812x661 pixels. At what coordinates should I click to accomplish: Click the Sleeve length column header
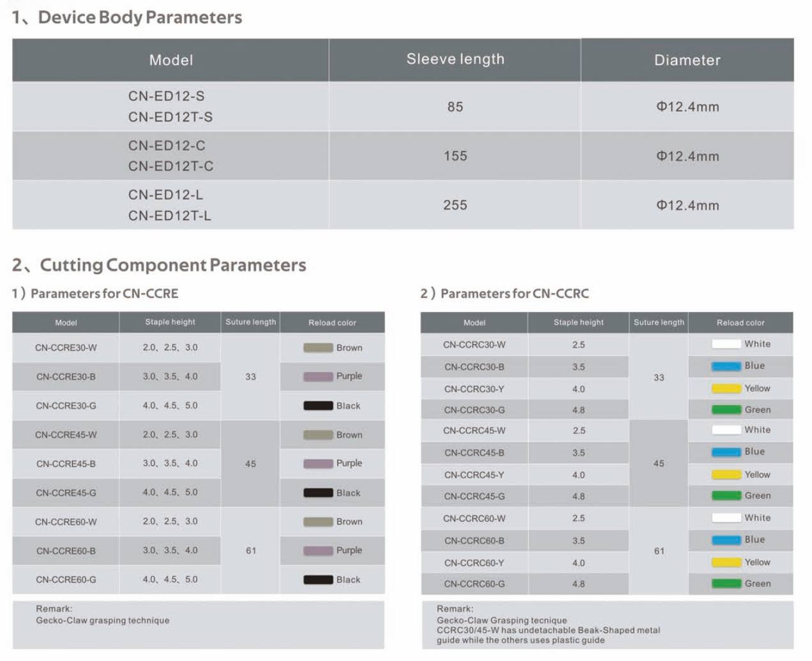point(455,59)
